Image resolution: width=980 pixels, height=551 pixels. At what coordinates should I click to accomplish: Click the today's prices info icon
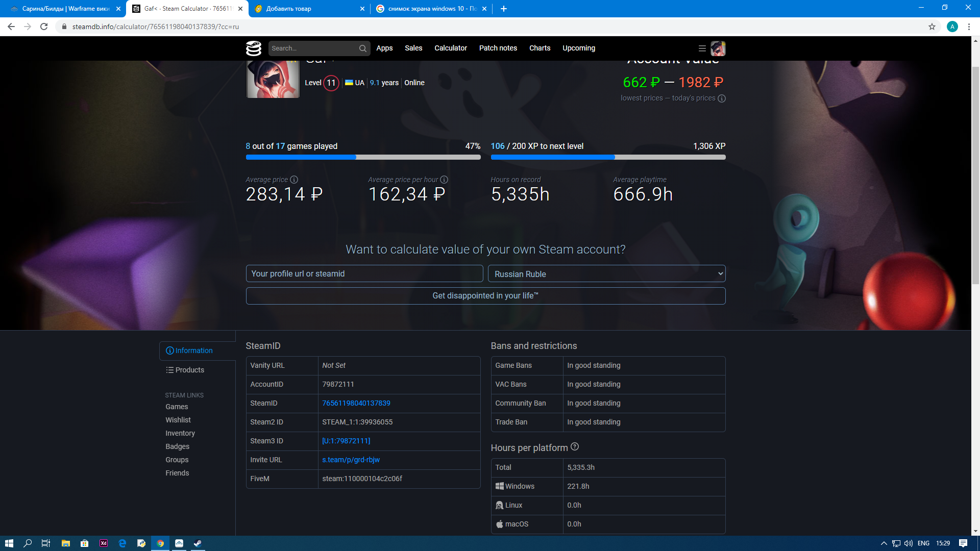coord(722,98)
